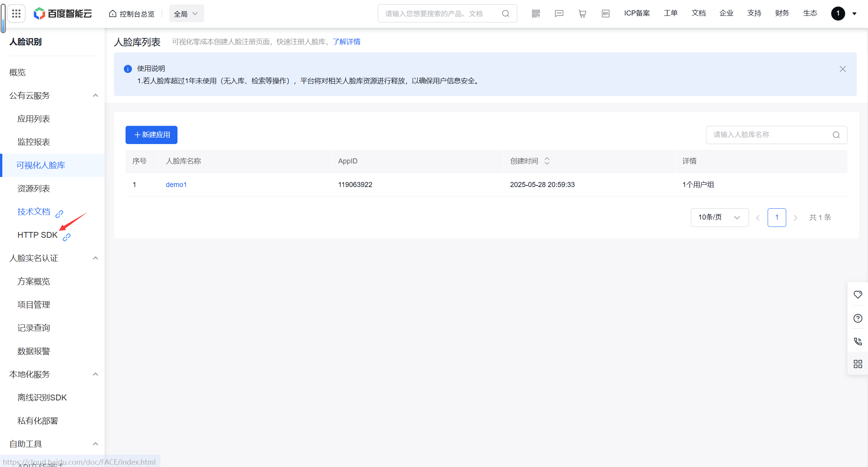Open the 全局 region dropdown
868x467 pixels.
click(186, 14)
